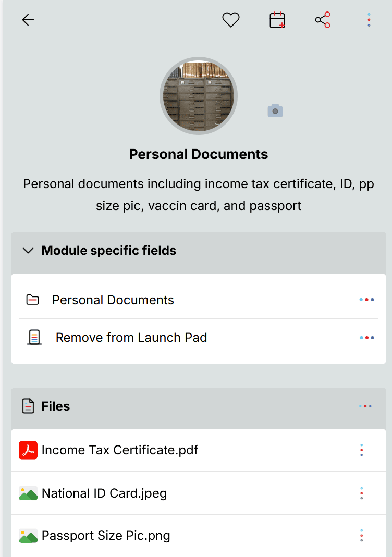Click the image icon beside National ID Card

[28, 493]
